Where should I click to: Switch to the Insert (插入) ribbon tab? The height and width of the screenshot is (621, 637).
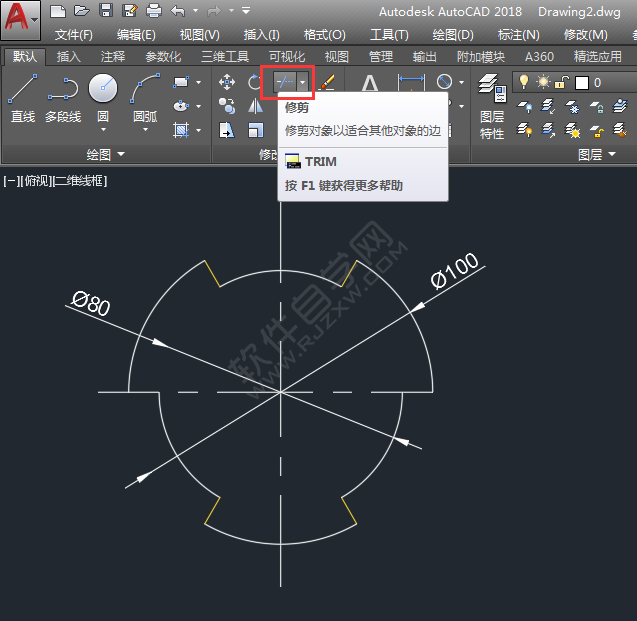pos(68,57)
